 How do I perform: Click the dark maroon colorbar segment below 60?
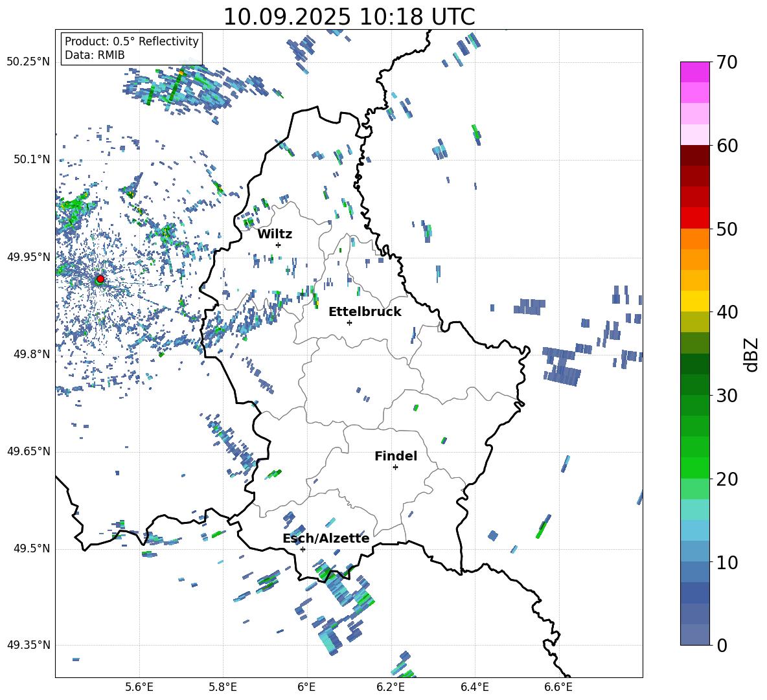(694, 155)
